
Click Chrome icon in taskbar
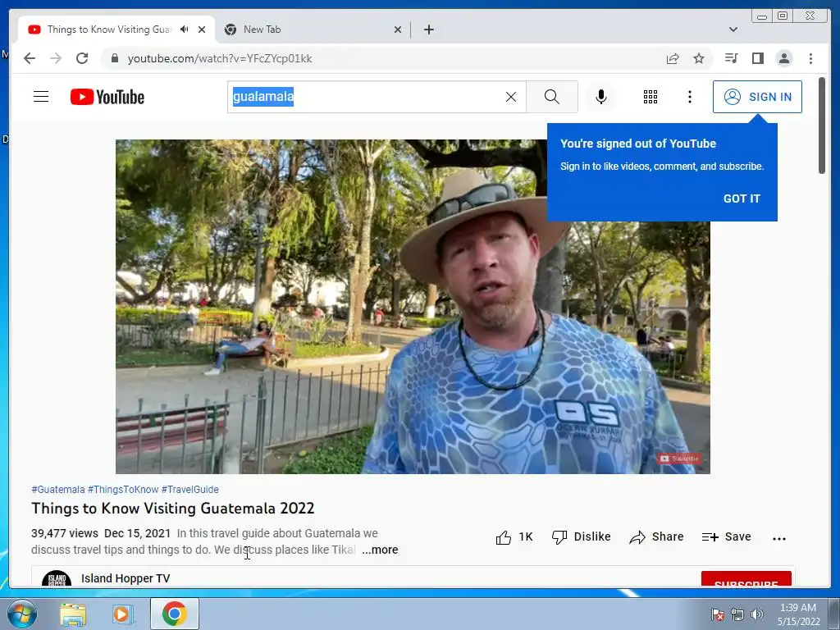coord(174,614)
